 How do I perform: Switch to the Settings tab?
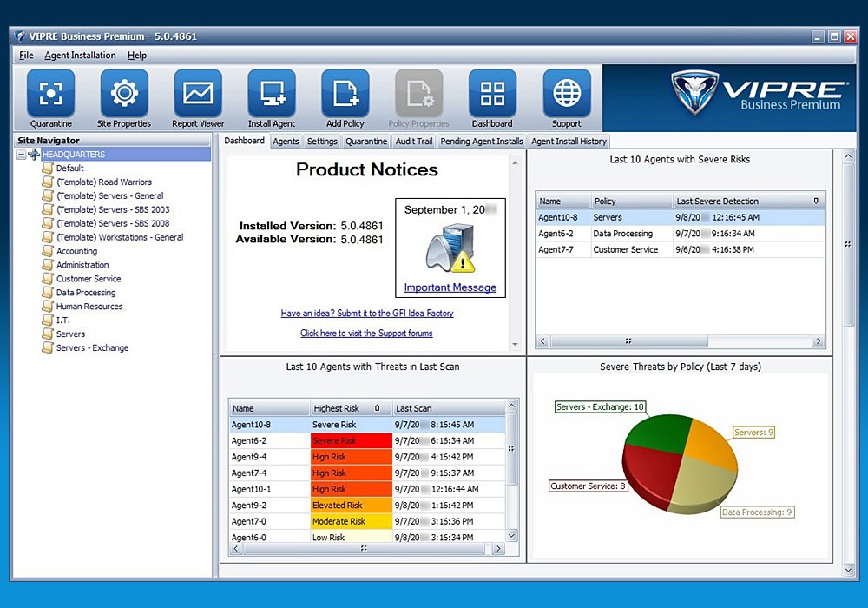tap(322, 142)
